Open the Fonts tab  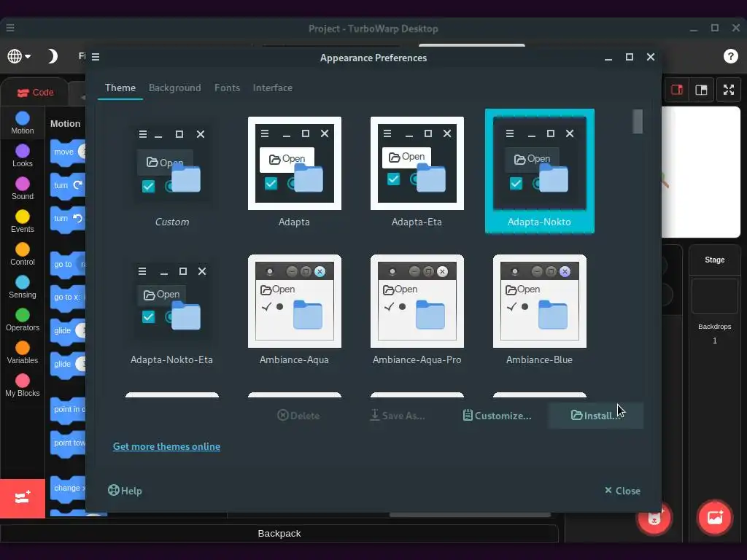point(227,88)
